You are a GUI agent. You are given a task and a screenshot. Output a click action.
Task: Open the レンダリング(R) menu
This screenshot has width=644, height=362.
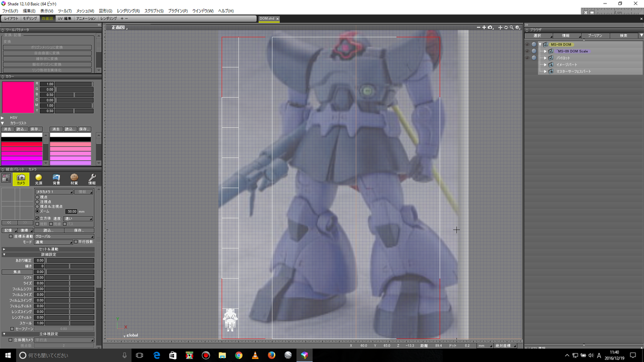pos(128,11)
